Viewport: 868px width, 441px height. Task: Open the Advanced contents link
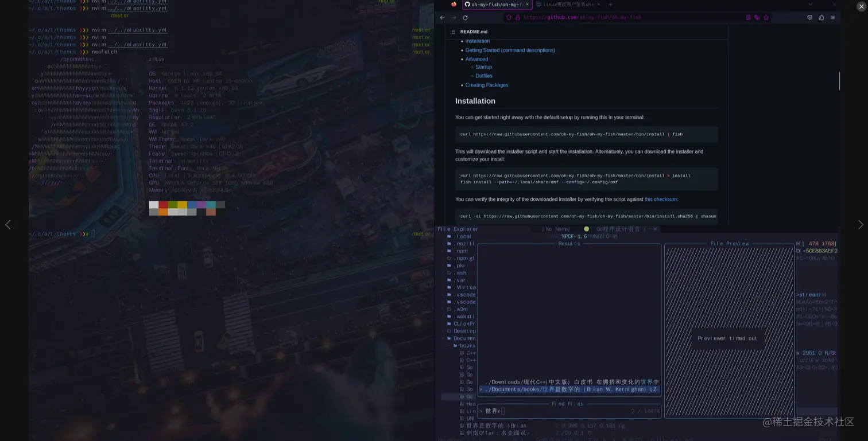[x=476, y=59]
